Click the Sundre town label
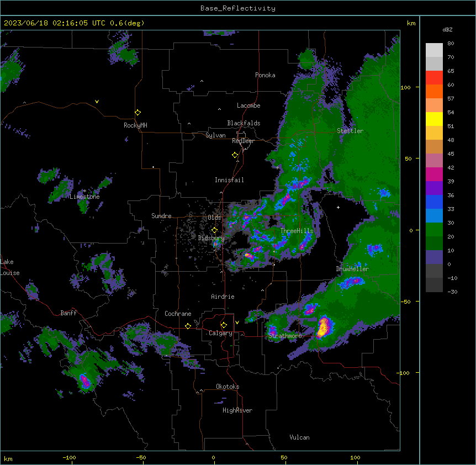The width and height of the screenshot is (476, 465). pos(161,216)
